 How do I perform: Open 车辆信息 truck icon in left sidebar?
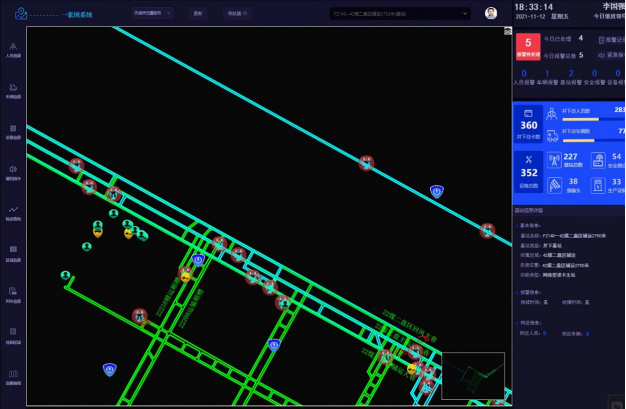(x=13, y=87)
